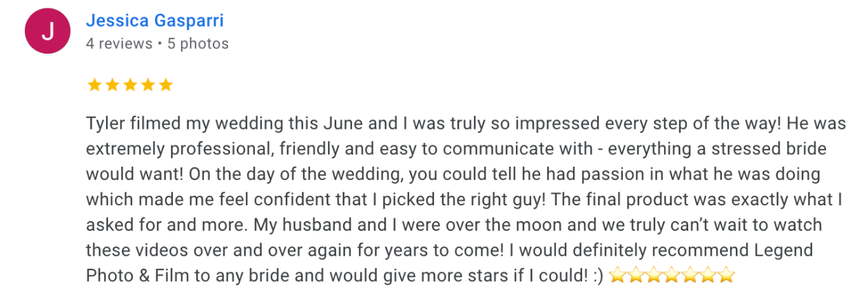Screen dimensions: 868x299
Task: Open Jessica Gasparri's profile name link
Action: click(154, 21)
